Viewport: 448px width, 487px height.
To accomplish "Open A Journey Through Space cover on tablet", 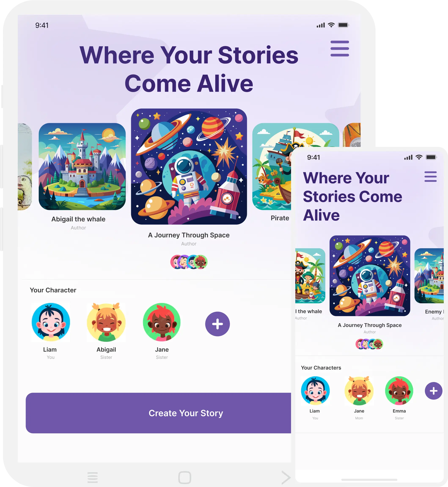I will coord(189,166).
